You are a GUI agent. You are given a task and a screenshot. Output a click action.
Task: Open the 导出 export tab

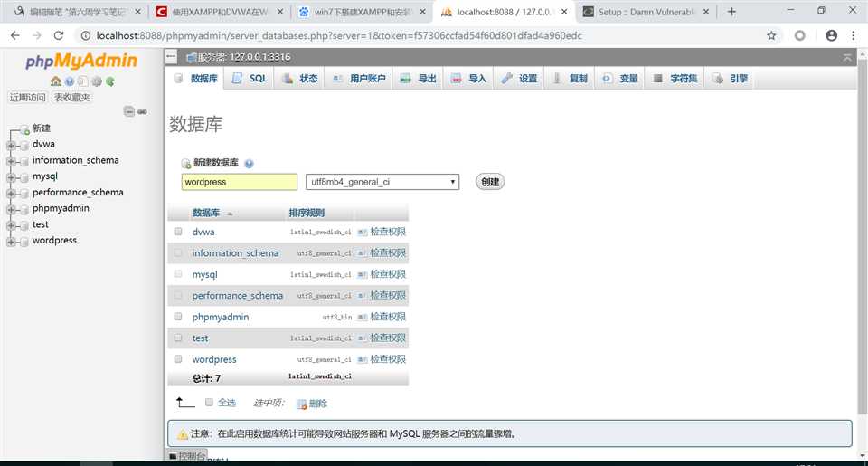419,79
